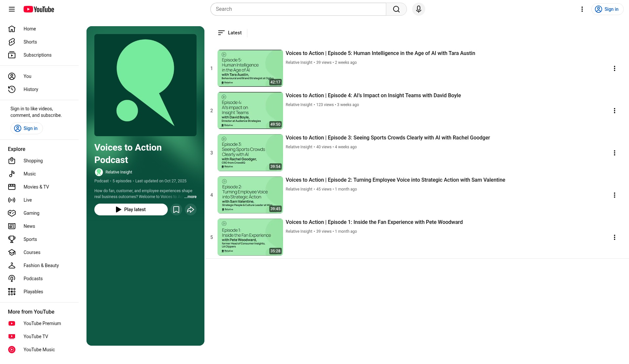The image size is (629, 364).
Task: Open action menu for Episode 1
Action: click(615, 237)
